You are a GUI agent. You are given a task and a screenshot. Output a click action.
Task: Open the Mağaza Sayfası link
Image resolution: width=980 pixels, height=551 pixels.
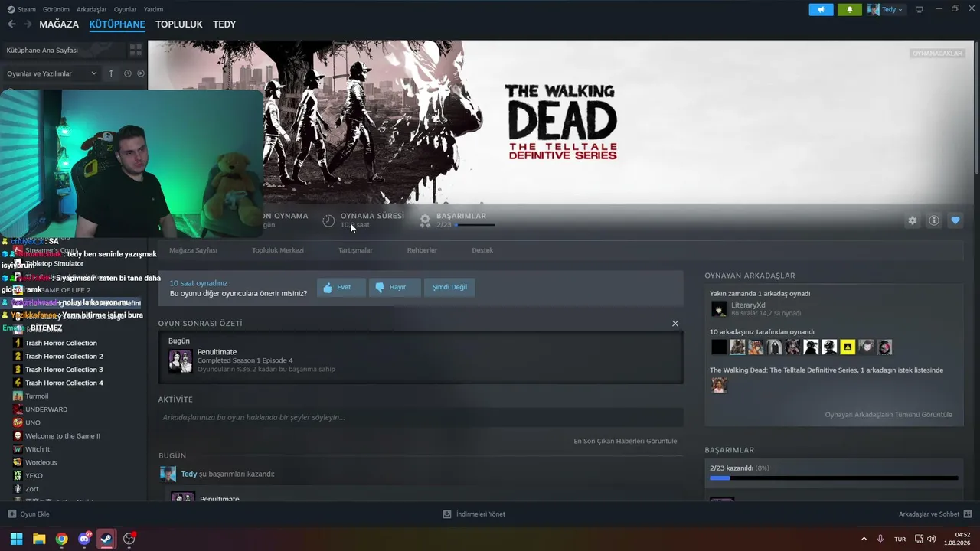193,250
